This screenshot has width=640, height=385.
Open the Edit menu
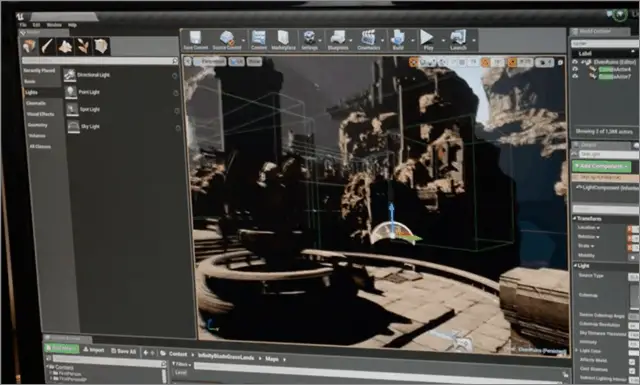tap(36, 25)
